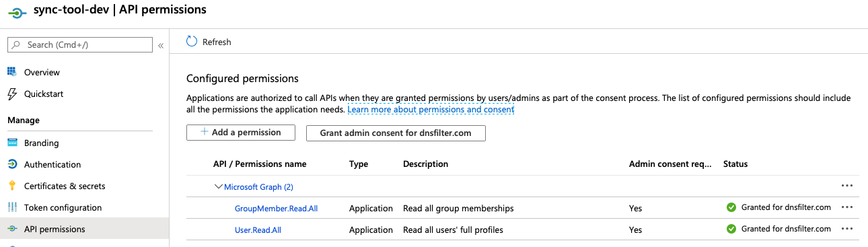Click the Manage section label
This screenshot has height=247, width=868.
pos(24,120)
